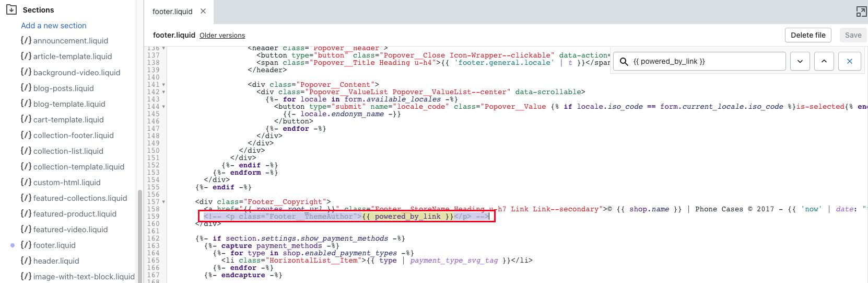
Task: Open image-with-text-block.liquid file
Action: click(77, 276)
